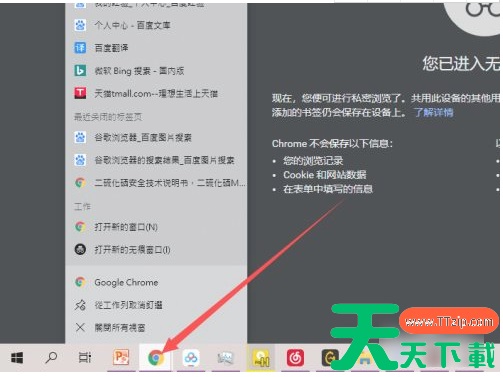Select 關閉所有視窗 to close all windows
Image resolution: width=503 pixels, height=377 pixels.
[x=156, y=328]
